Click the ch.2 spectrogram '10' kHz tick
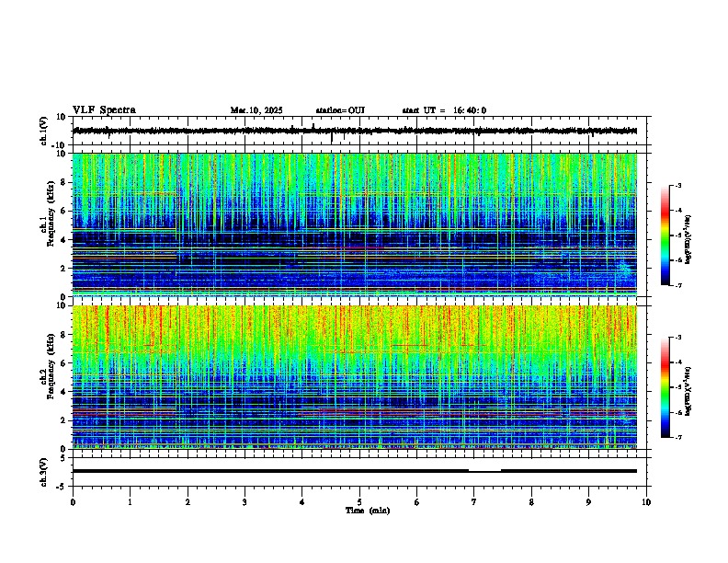Image resolution: width=728 pixels, height=563 pixels. (62, 305)
